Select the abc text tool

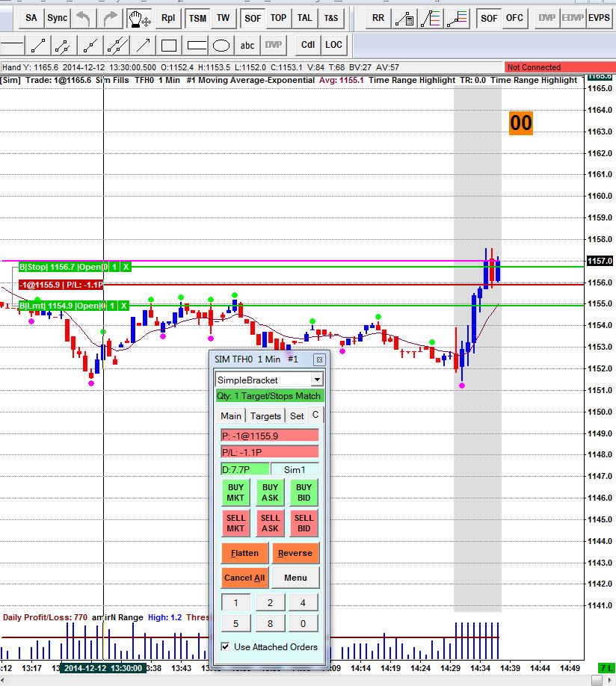[247, 45]
